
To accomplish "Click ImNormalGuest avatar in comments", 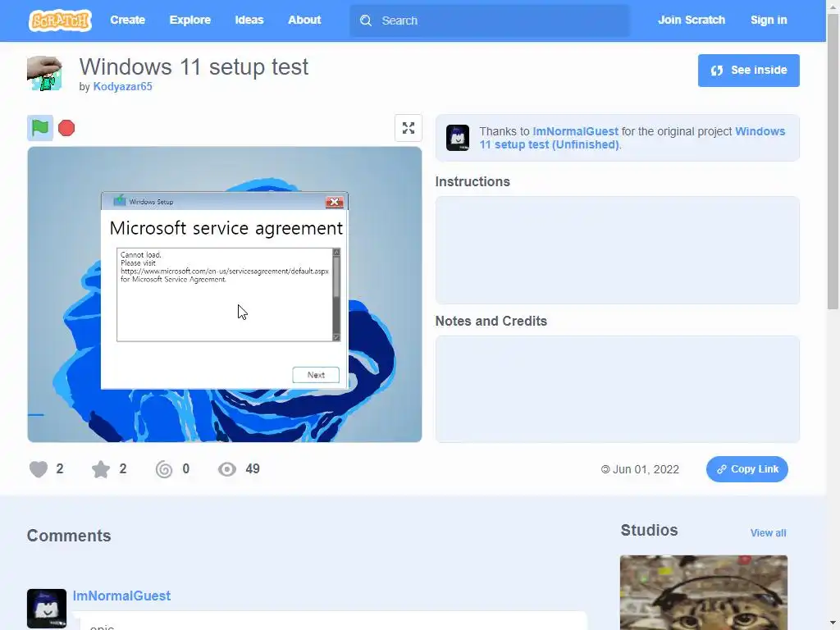I will coord(47,609).
